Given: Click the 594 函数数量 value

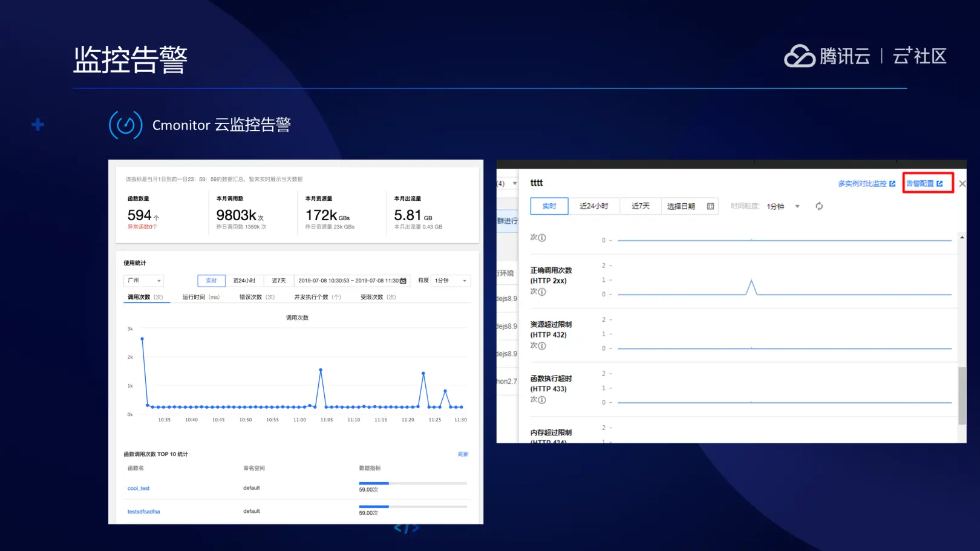Looking at the screenshot, I should pyautogui.click(x=140, y=215).
